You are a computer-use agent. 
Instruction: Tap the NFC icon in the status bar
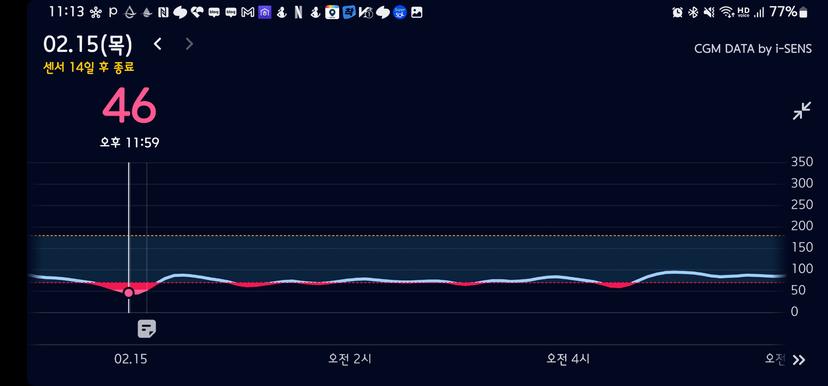click(x=163, y=12)
